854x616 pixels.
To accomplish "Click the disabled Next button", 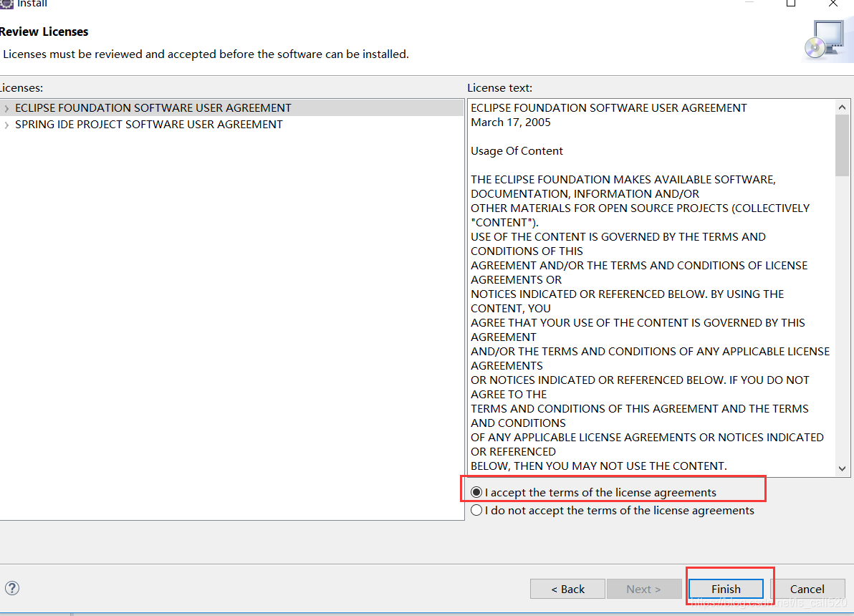I will click(644, 588).
